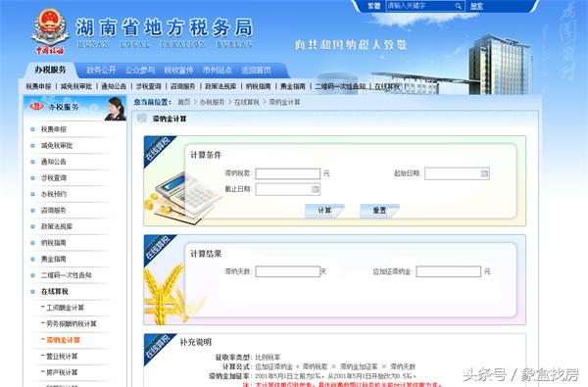Click the search magnifier icon
The width and height of the screenshot is (588, 387).
[x=459, y=6]
